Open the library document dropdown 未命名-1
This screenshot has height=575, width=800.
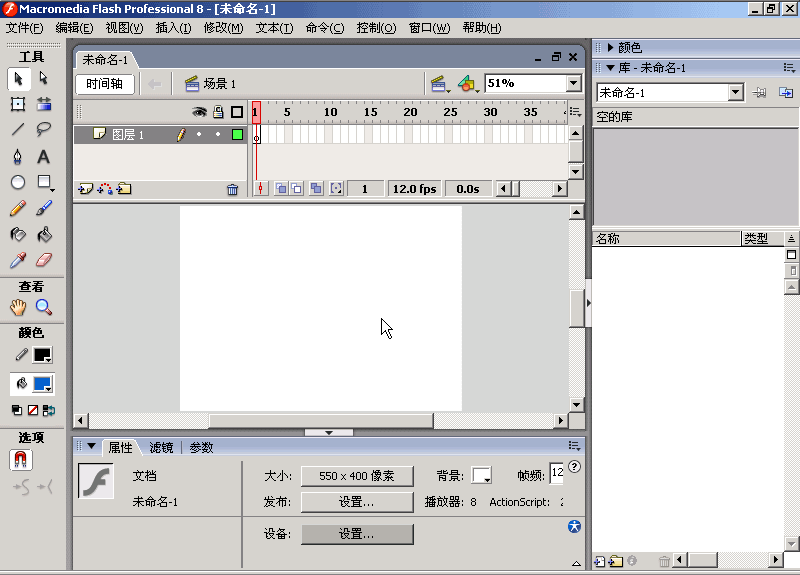pyautogui.click(x=736, y=93)
